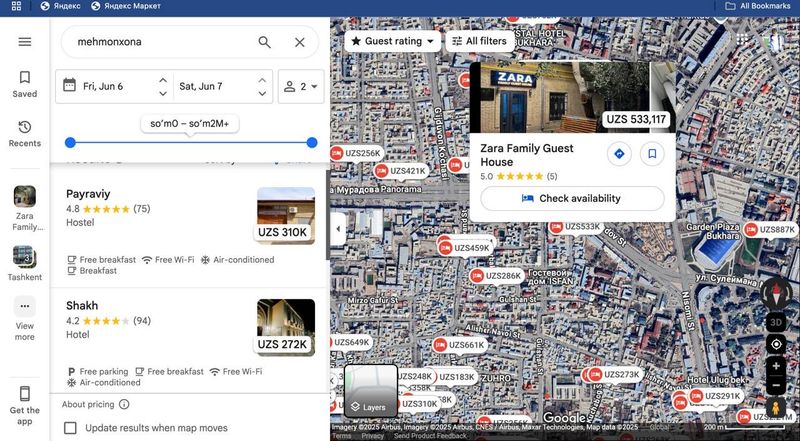Open All filters
Image resolution: width=800 pixels, height=441 pixels.
click(x=479, y=41)
